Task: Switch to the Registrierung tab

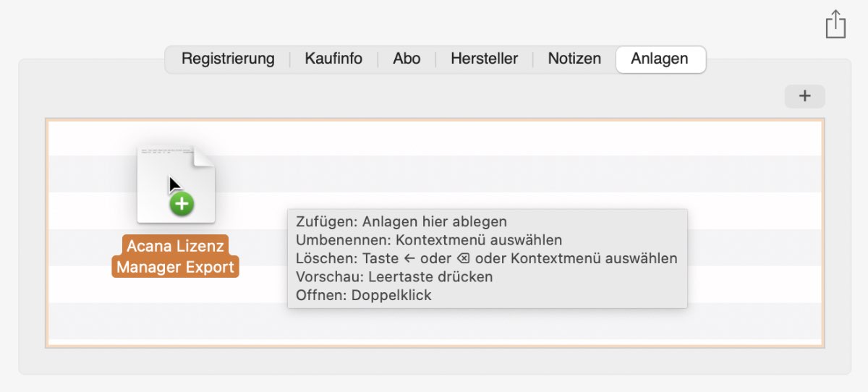Action: coord(228,59)
